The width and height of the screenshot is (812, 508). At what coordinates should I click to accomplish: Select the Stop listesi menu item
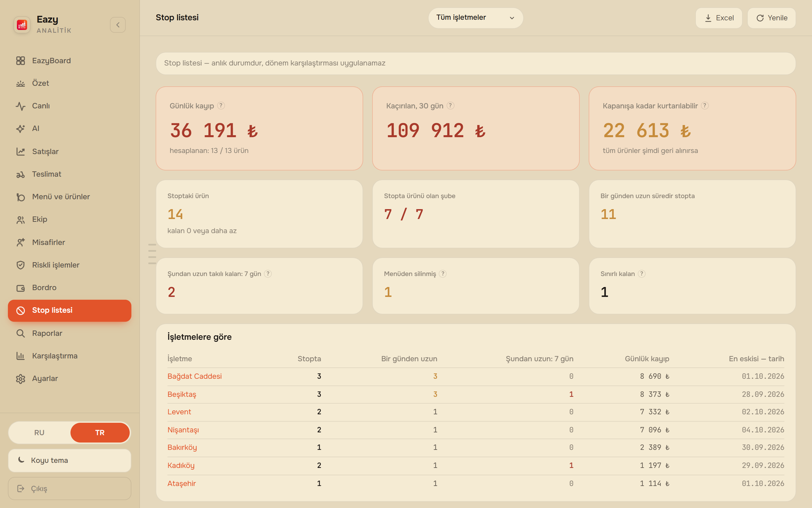(69, 310)
